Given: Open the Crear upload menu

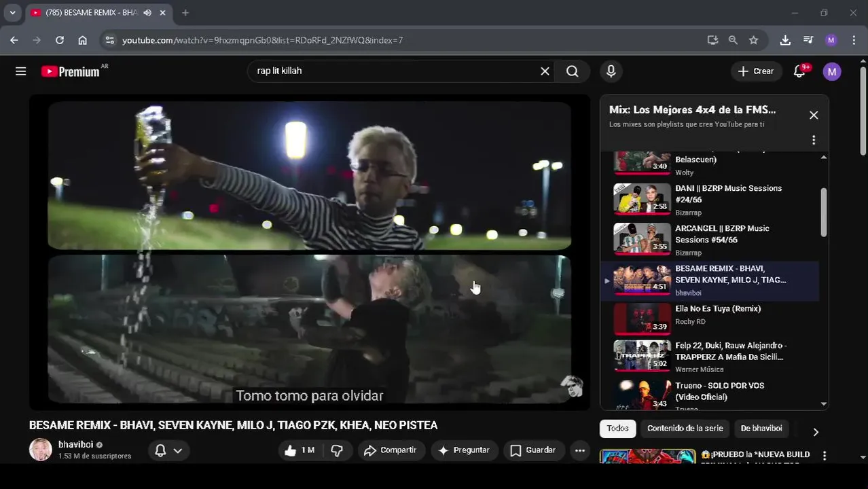Looking at the screenshot, I should click(756, 71).
